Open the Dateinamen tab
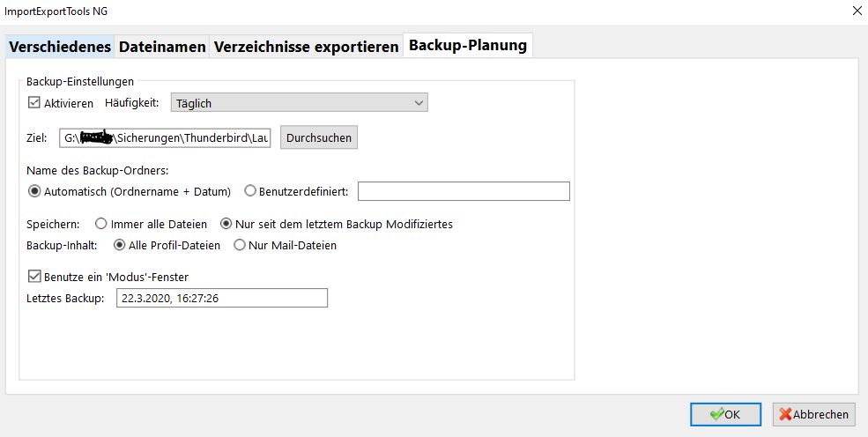The width and height of the screenshot is (868, 437). coord(163,47)
